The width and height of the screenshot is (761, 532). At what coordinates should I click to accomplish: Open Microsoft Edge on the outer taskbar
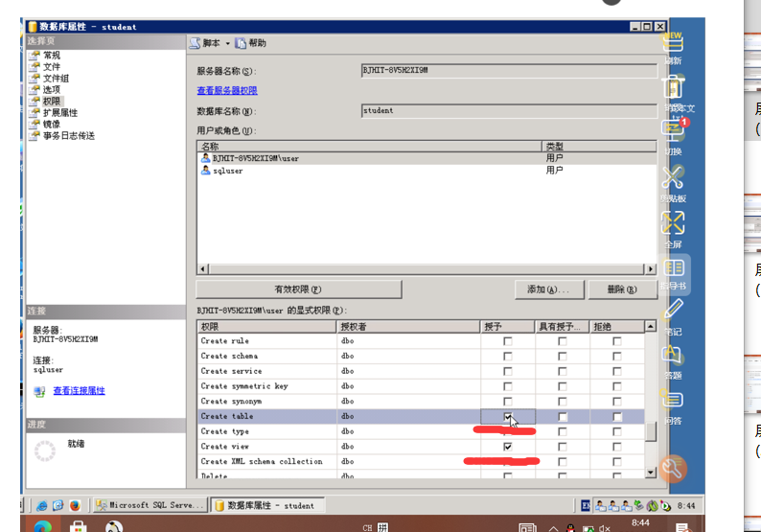43,526
